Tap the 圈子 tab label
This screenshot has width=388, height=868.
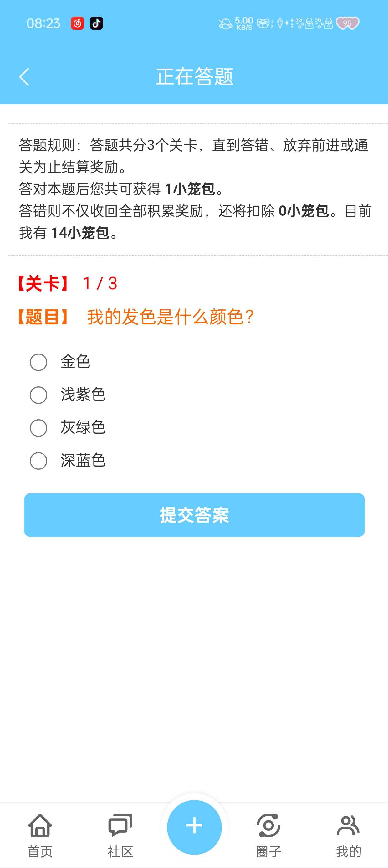tap(268, 851)
